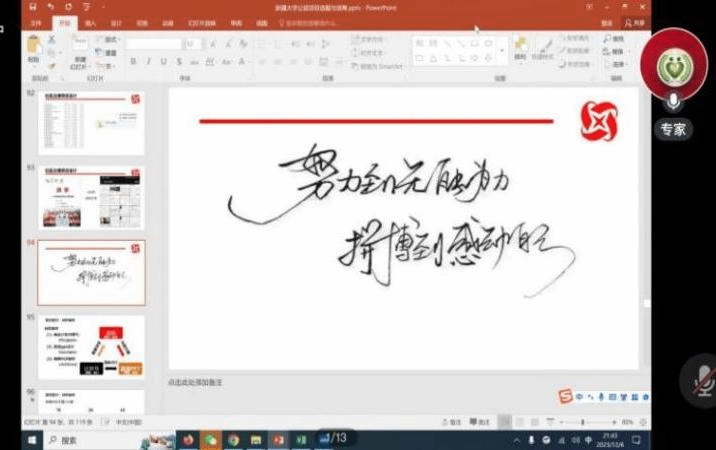Click the Undo arrow in title bar

pyautogui.click(x=50, y=6)
